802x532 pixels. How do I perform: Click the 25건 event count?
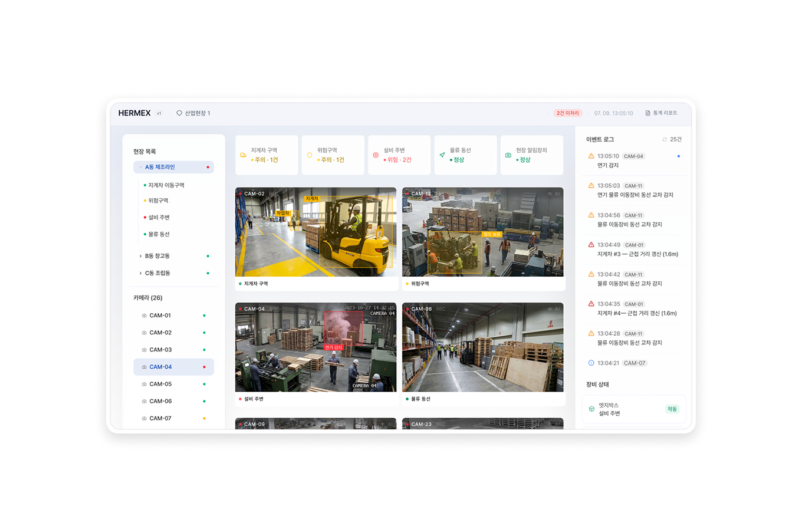[676, 140]
